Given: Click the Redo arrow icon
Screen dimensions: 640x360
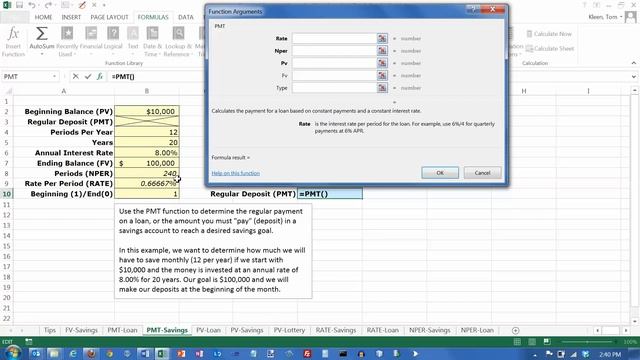Looking at the screenshot, I should [48, 5].
